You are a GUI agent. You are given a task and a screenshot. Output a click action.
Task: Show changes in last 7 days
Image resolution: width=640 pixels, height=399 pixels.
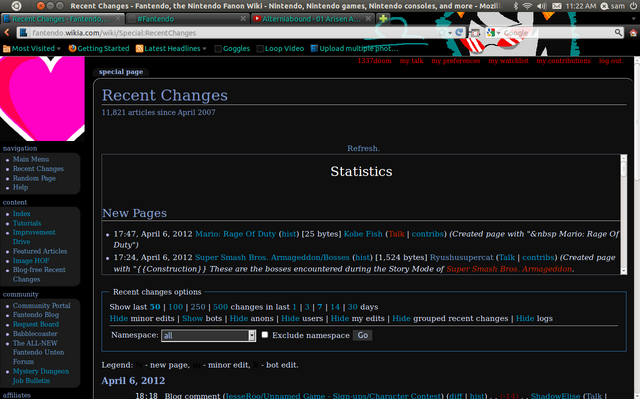320,307
